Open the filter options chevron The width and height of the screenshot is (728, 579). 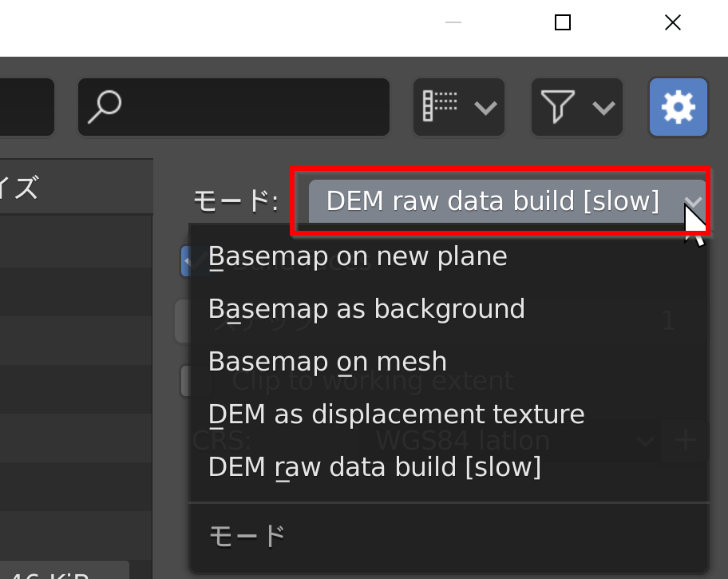(603, 109)
